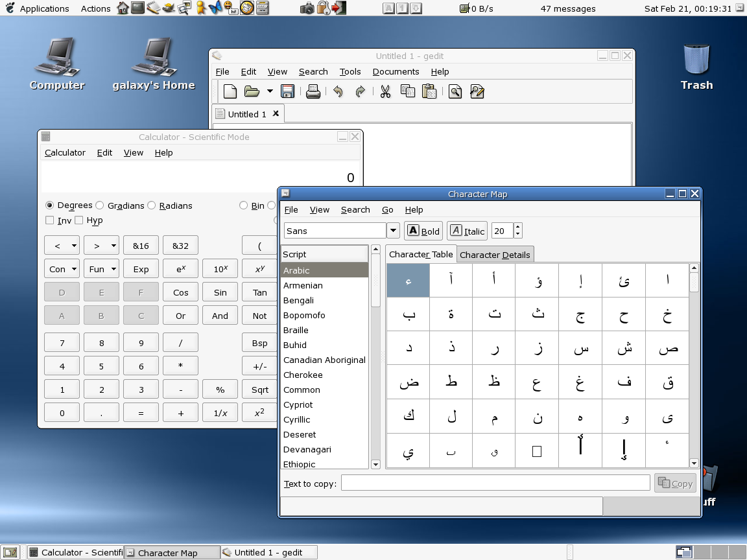
Task: Enable the Inv checkbox in Calculator
Action: pos(50,220)
